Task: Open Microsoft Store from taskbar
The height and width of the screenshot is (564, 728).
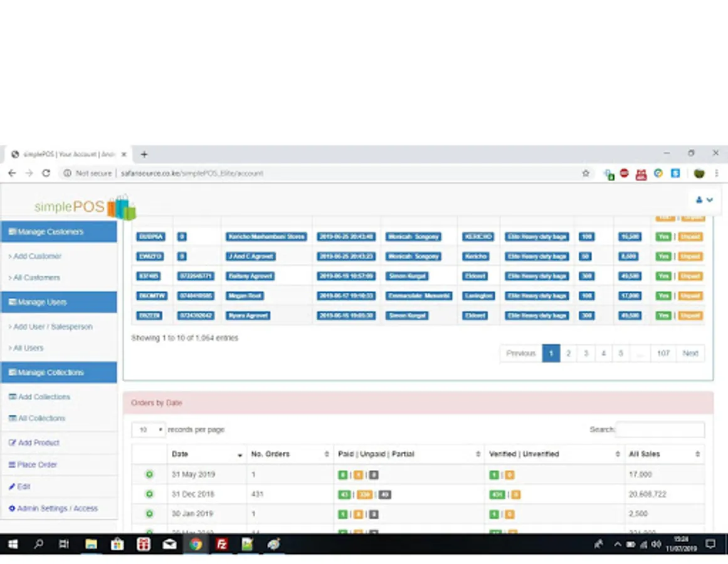Action: point(117,545)
